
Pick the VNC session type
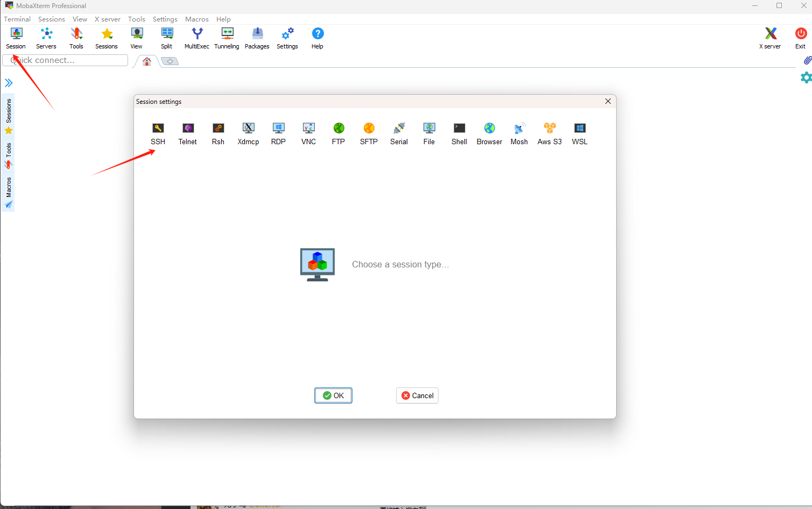(x=308, y=134)
